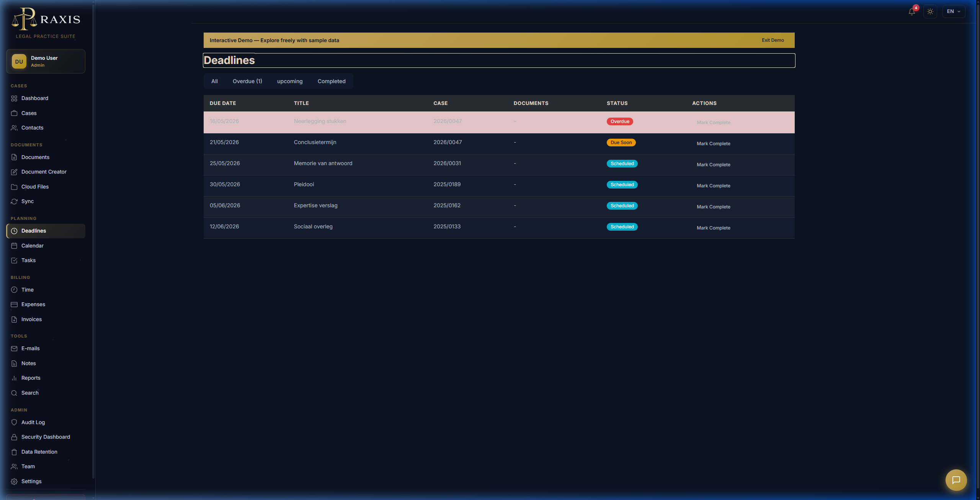Click the Document Creator pencil icon
Screen dimensions: 980x500
click(x=14, y=172)
